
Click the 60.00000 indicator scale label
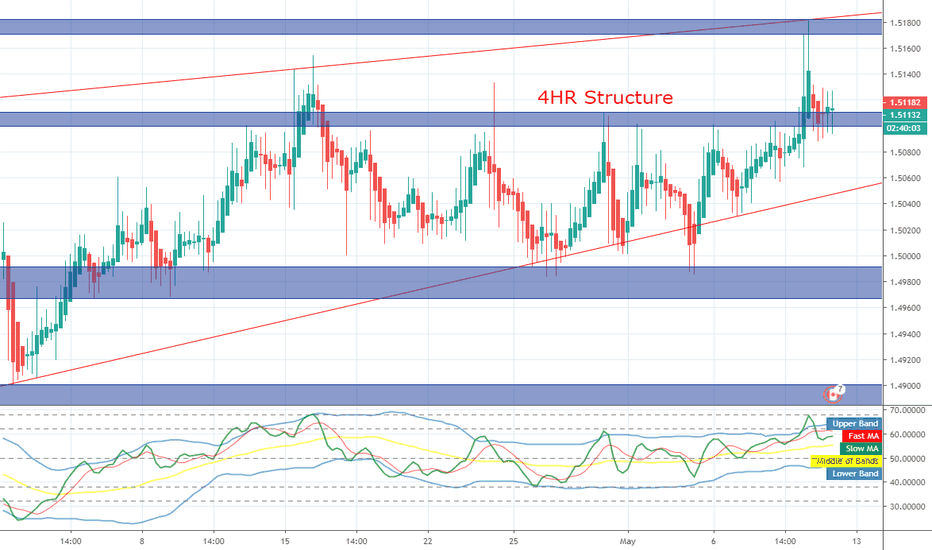pos(907,435)
